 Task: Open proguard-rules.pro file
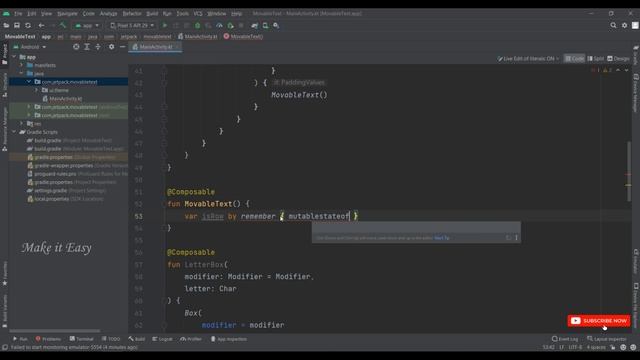pyautogui.click(x=56, y=174)
